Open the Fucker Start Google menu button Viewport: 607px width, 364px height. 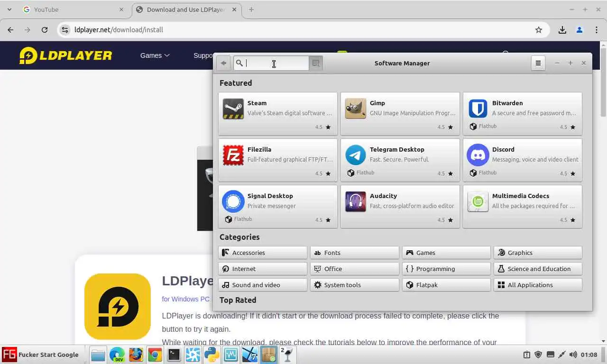[x=40, y=355]
